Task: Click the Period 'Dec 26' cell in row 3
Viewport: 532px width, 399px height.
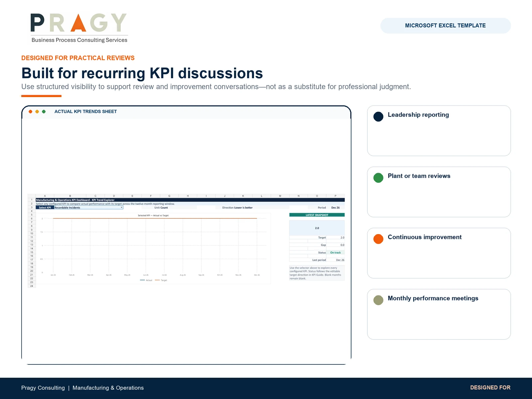Action: (335, 207)
